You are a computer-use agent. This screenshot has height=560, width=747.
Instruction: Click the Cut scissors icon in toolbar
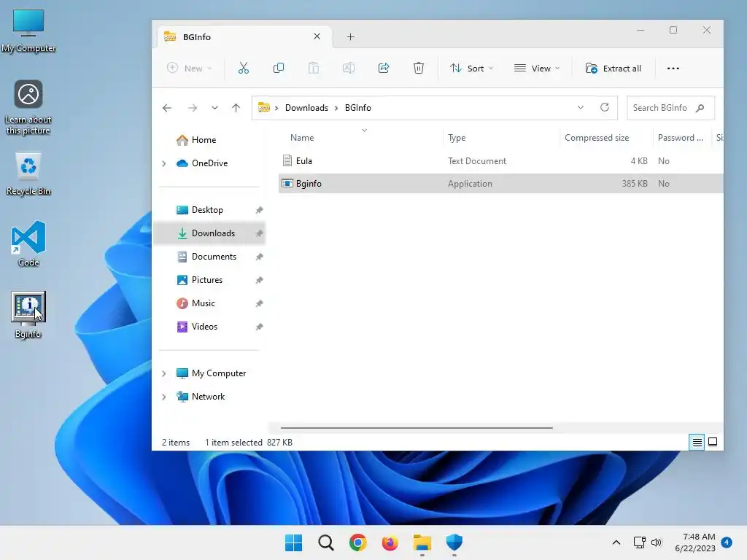click(x=244, y=68)
